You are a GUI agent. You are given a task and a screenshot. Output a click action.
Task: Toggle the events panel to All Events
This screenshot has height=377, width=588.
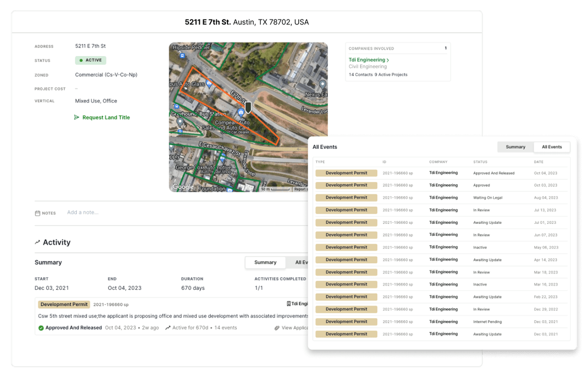pos(552,147)
